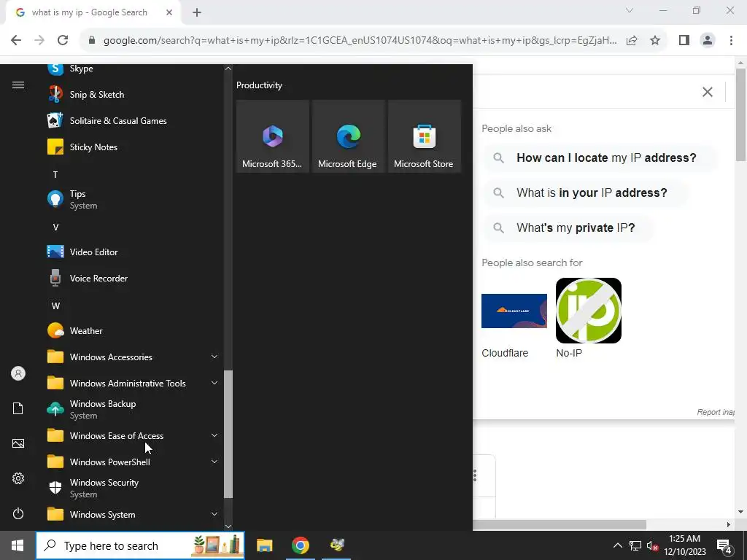This screenshot has width=747, height=560.
Task: Open Microsoft Store tile
Action: [x=424, y=136]
